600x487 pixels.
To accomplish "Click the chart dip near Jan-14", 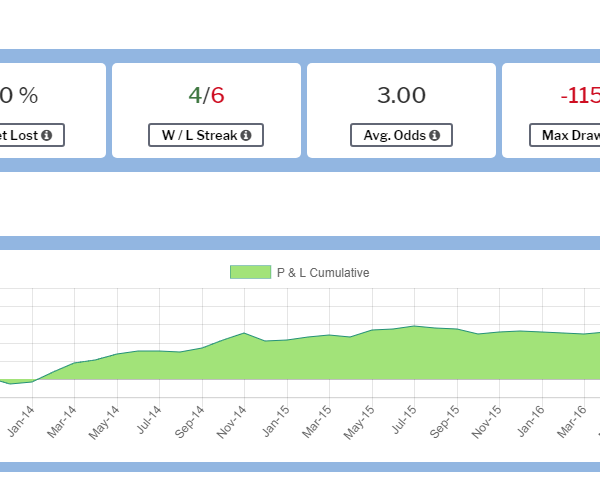I will click(11, 383).
